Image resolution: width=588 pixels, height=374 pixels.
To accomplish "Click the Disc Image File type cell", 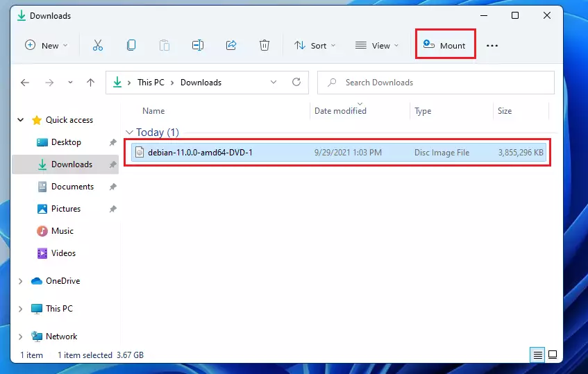I will (442, 153).
